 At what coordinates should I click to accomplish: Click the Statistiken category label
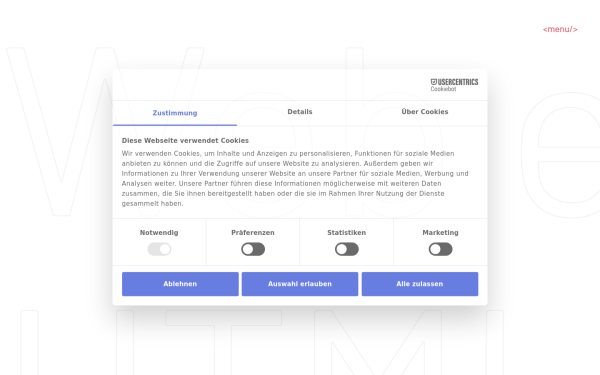pyautogui.click(x=347, y=233)
